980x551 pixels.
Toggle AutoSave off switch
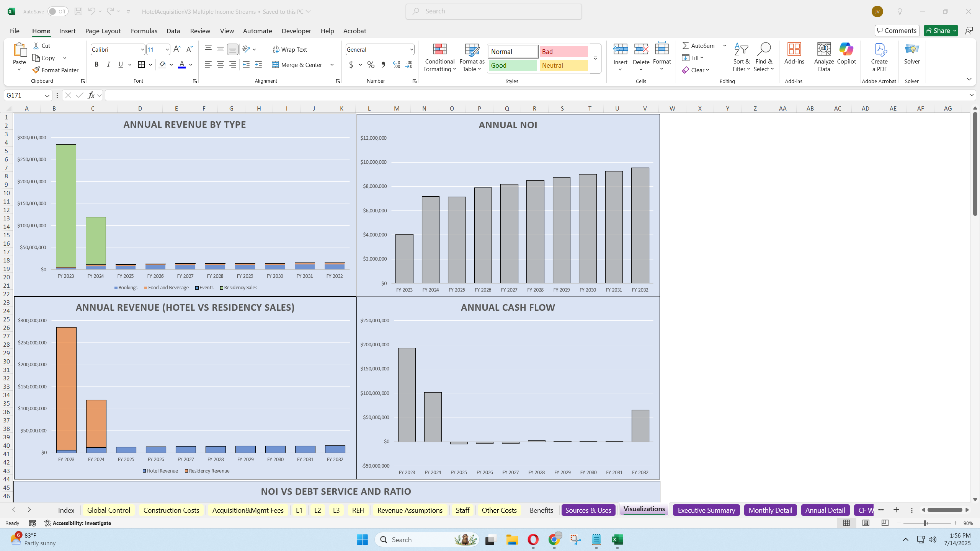click(x=57, y=11)
